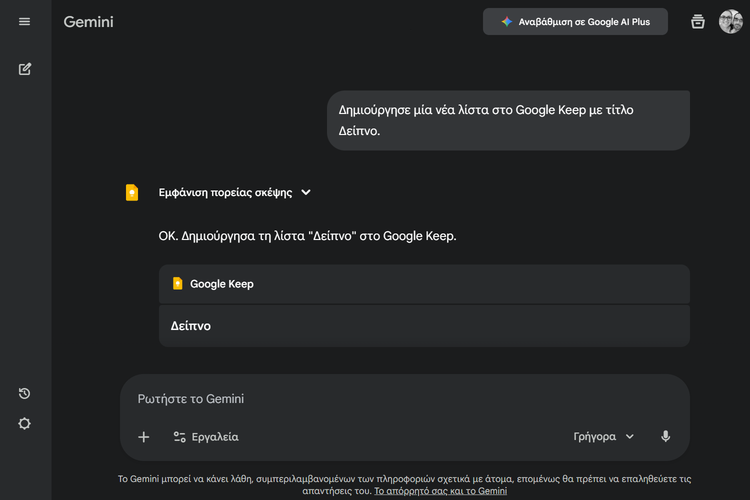Open the Το απόρρητό σας και το Gemini link
Viewport: 750px width, 500px height.
pos(440,491)
